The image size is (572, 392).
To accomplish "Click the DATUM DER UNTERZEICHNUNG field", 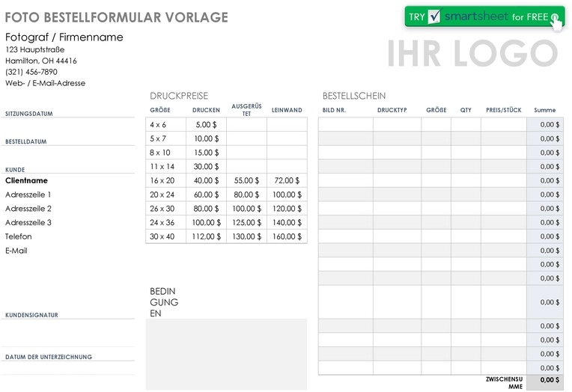I will click(x=68, y=367).
